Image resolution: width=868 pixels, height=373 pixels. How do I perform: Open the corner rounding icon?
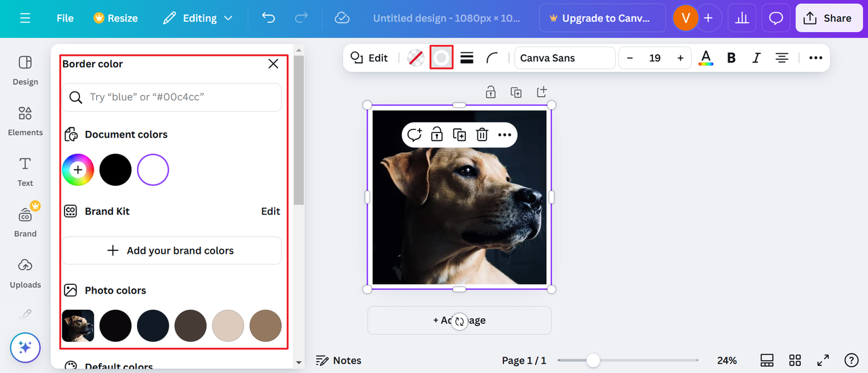pos(492,58)
